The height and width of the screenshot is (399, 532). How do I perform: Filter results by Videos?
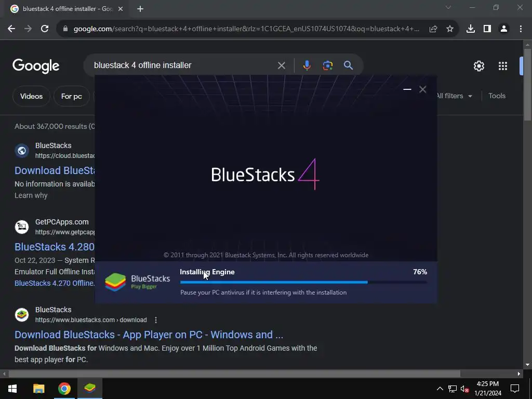click(x=31, y=96)
